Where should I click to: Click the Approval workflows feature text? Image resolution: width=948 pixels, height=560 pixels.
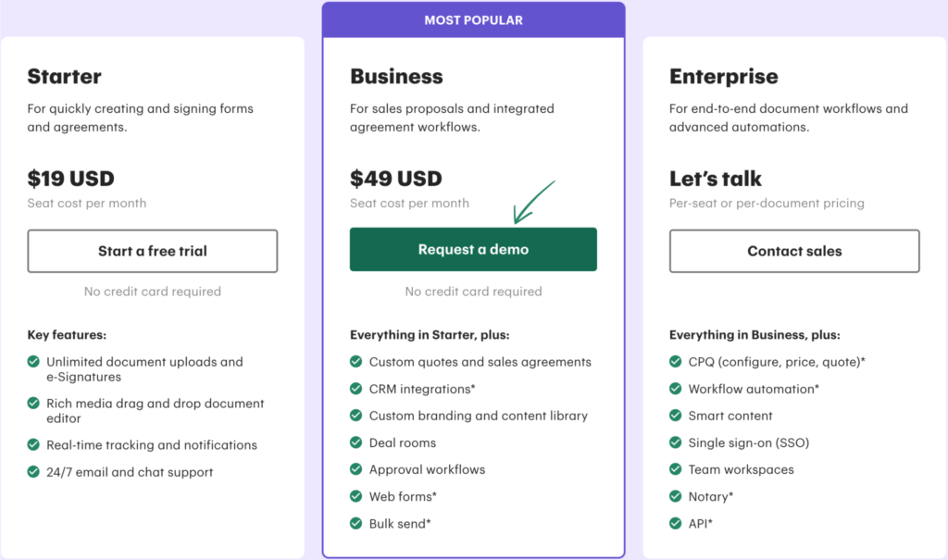point(427,469)
